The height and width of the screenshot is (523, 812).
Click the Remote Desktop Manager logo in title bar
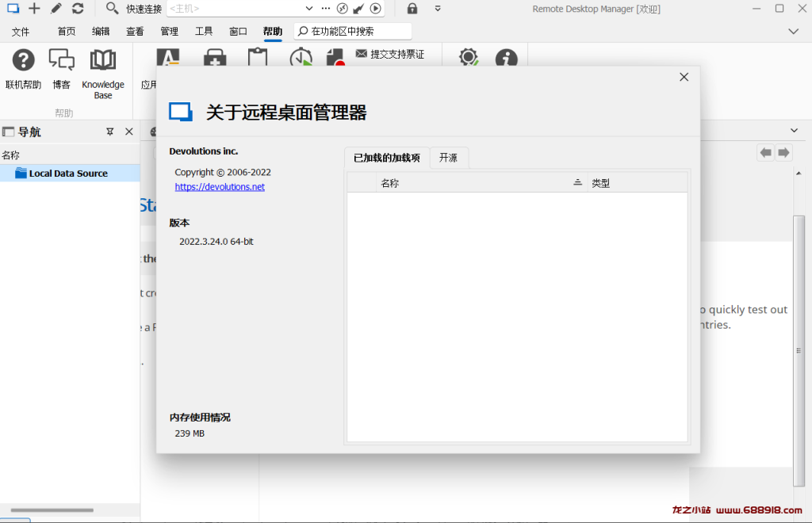(x=13, y=8)
